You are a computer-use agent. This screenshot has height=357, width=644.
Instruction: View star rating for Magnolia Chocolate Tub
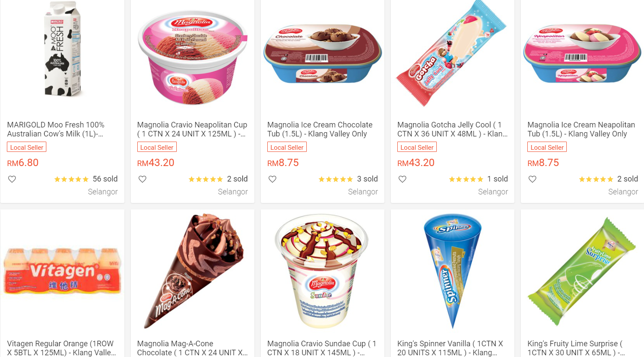(x=336, y=179)
